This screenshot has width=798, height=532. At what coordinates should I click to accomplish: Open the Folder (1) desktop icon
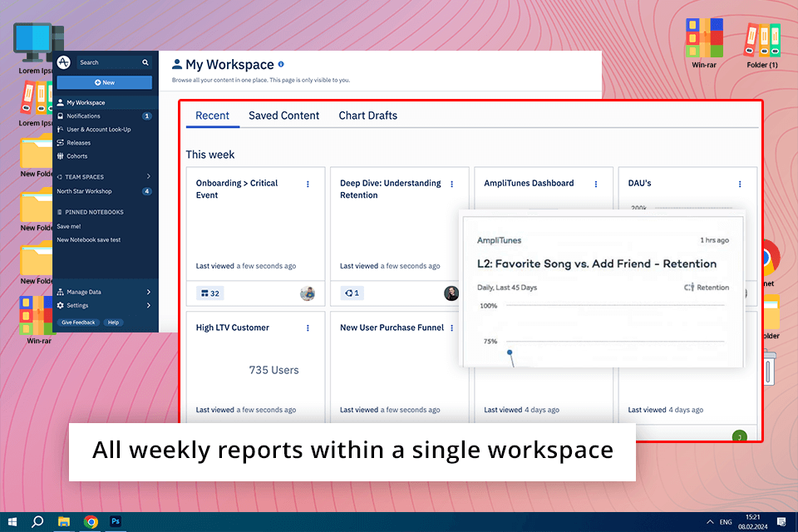[762, 45]
